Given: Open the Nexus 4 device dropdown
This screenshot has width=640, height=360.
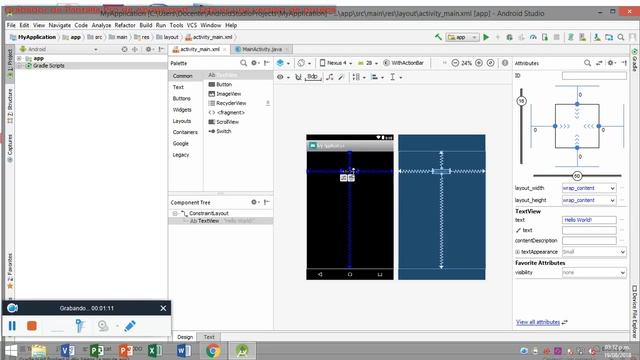Looking at the screenshot, I should pos(336,63).
